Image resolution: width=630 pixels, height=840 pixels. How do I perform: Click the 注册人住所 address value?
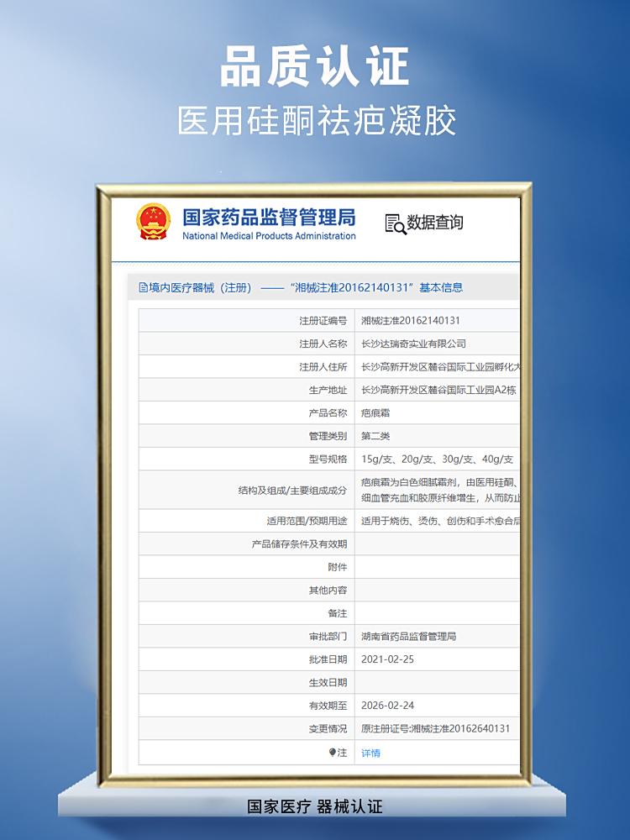click(440, 367)
